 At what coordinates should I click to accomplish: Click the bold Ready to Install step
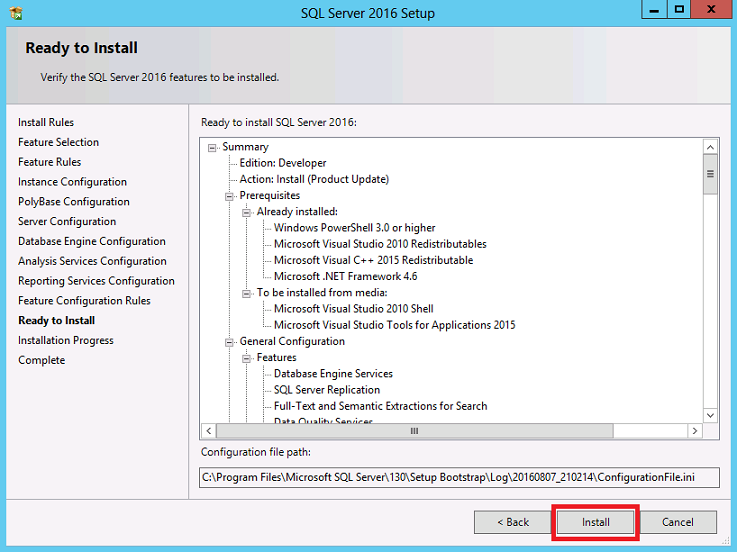click(56, 320)
